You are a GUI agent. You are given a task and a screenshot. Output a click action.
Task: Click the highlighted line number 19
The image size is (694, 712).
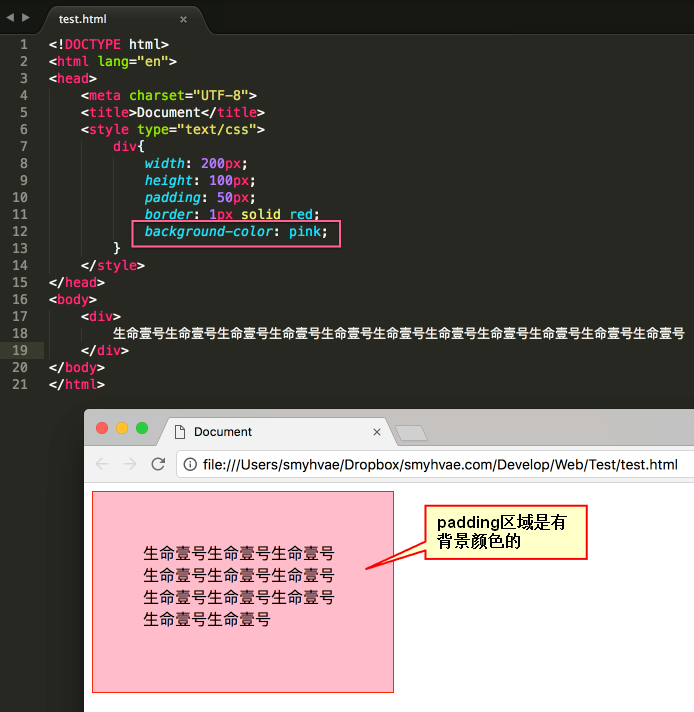(x=21, y=350)
